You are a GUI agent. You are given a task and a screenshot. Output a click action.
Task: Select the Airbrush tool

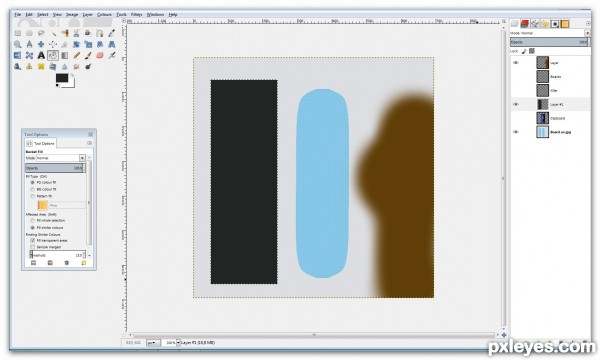click(x=111, y=55)
